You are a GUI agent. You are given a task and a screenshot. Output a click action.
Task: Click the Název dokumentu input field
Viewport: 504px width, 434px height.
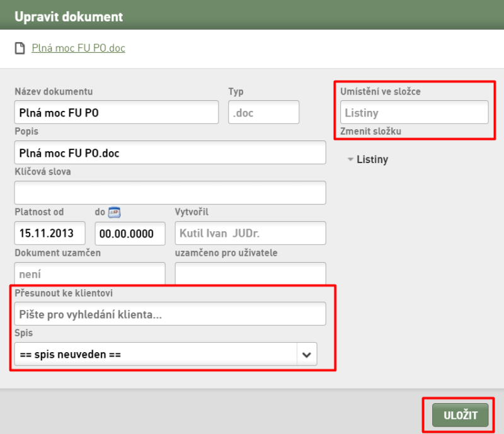pos(117,112)
